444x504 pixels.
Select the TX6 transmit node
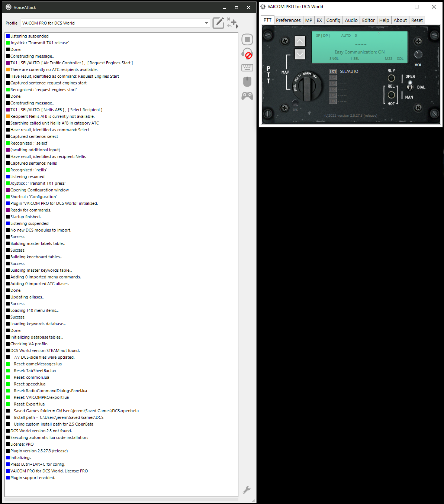[332, 101]
